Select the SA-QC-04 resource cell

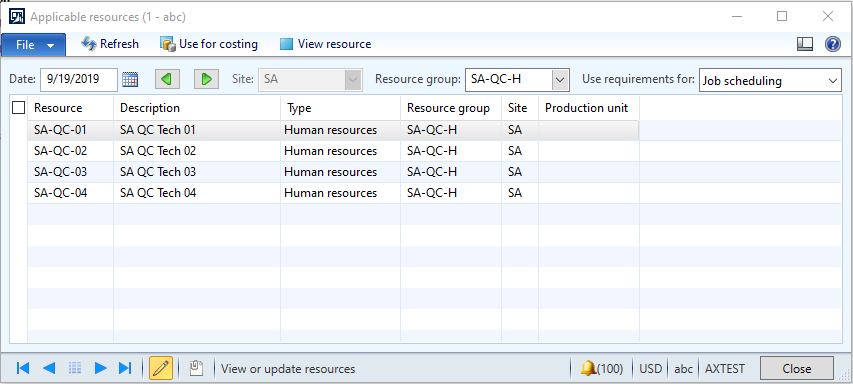[x=71, y=193]
